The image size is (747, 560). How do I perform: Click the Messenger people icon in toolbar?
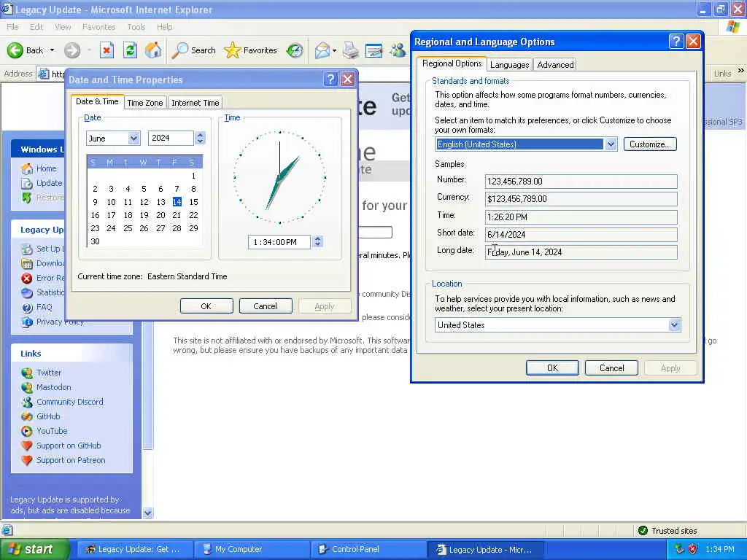click(x=398, y=50)
